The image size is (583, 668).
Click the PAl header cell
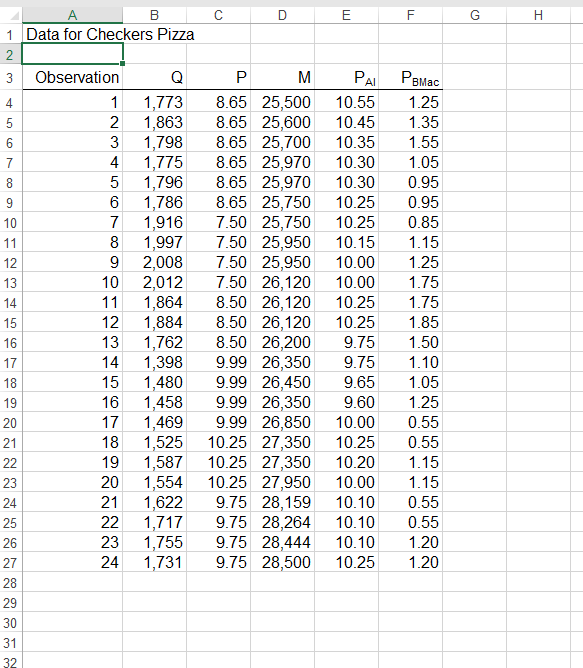[346, 78]
